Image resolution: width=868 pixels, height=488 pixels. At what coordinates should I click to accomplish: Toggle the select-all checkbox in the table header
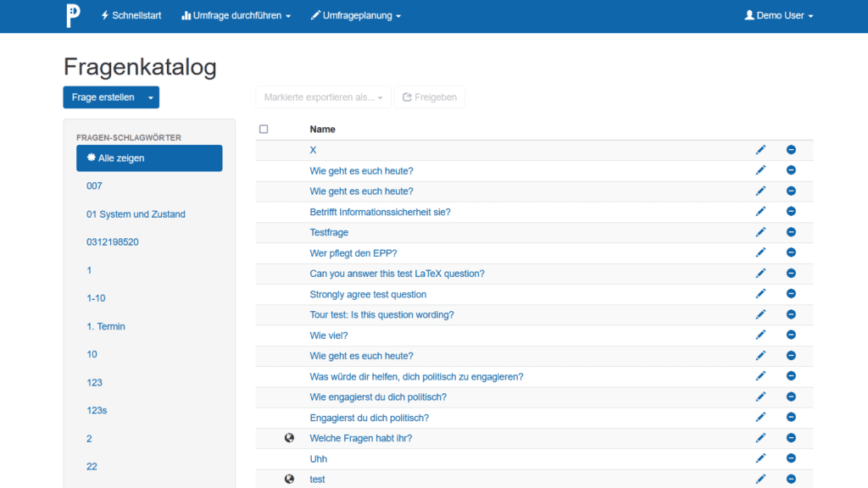coord(264,128)
